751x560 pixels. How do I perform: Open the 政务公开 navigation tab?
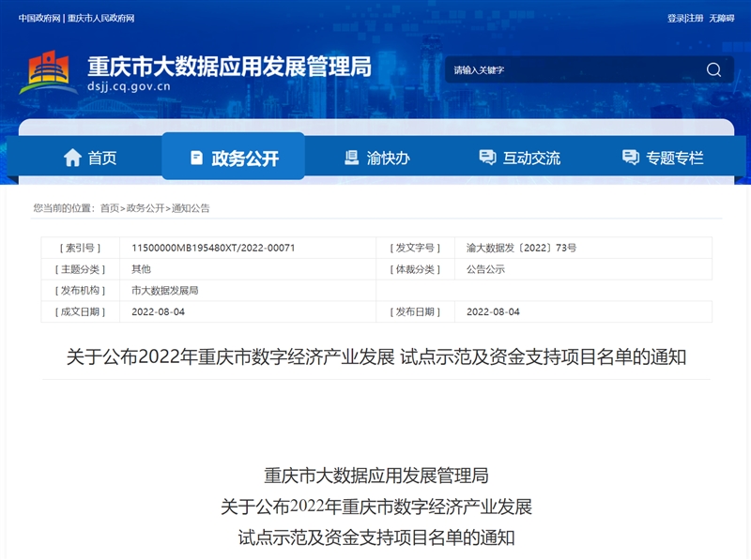click(233, 157)
